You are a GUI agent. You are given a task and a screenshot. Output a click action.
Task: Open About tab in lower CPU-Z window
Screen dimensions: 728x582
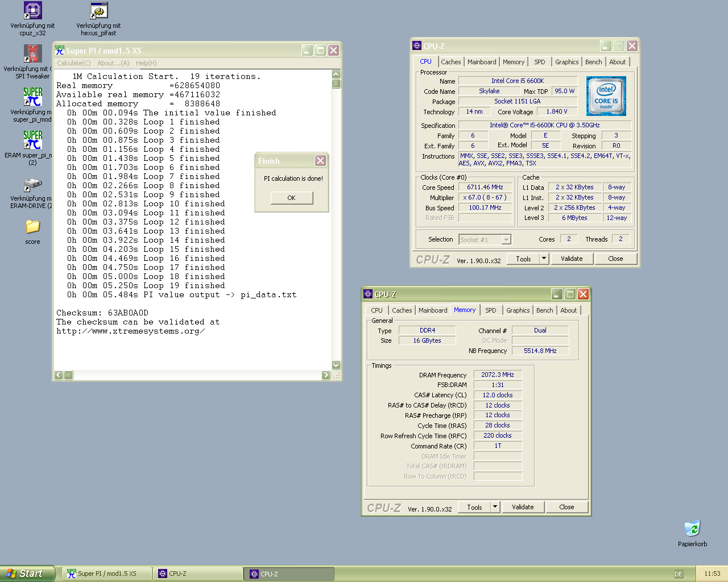point(569,310)
